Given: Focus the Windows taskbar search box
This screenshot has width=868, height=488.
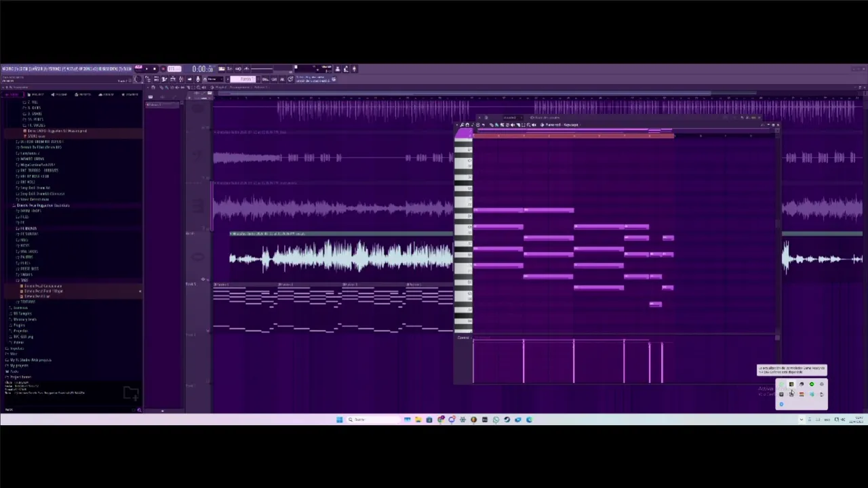Looking at the screenshot, I should tap(373, 420).
